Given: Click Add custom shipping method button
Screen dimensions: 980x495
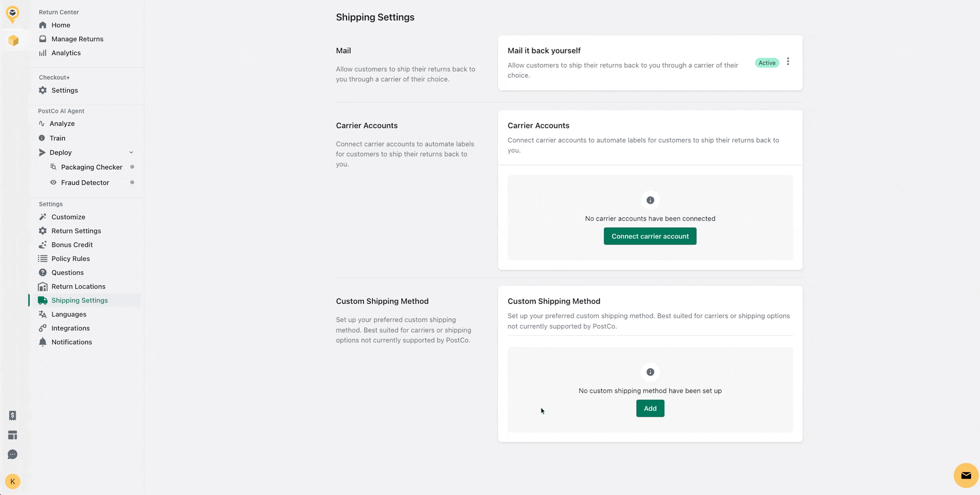Looking at the screenshot, I should click(650, 408).
